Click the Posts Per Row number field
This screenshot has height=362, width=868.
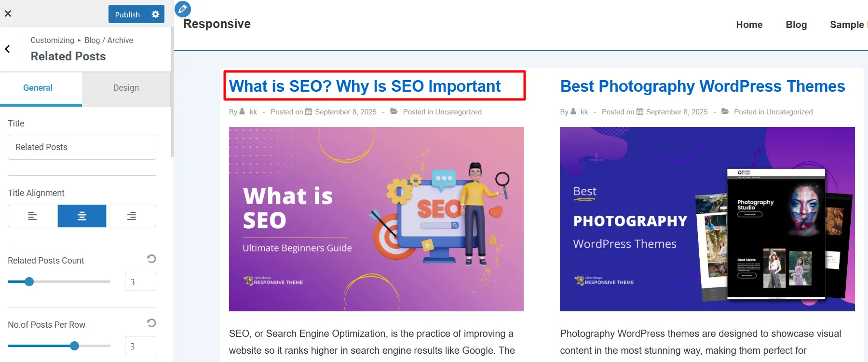tap(140, 346)
